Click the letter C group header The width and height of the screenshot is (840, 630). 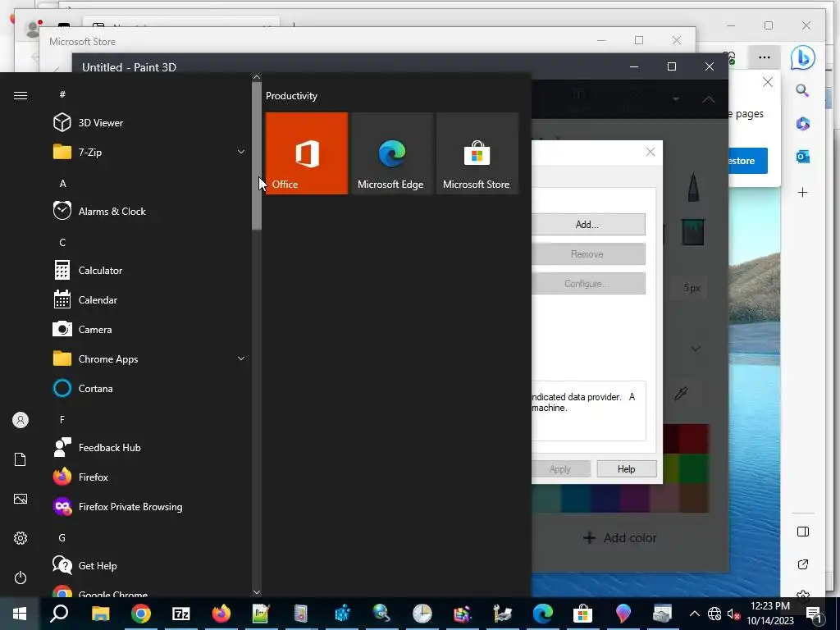tap(62, 242)
